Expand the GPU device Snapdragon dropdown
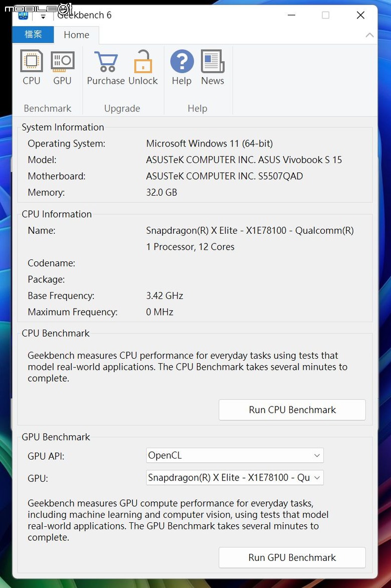 coord(235,478)
